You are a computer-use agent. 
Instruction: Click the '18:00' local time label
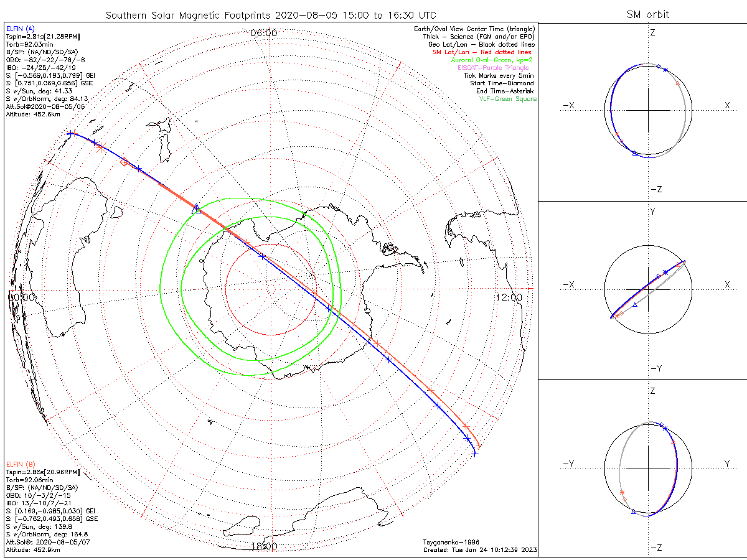click(x=263, y=546)
